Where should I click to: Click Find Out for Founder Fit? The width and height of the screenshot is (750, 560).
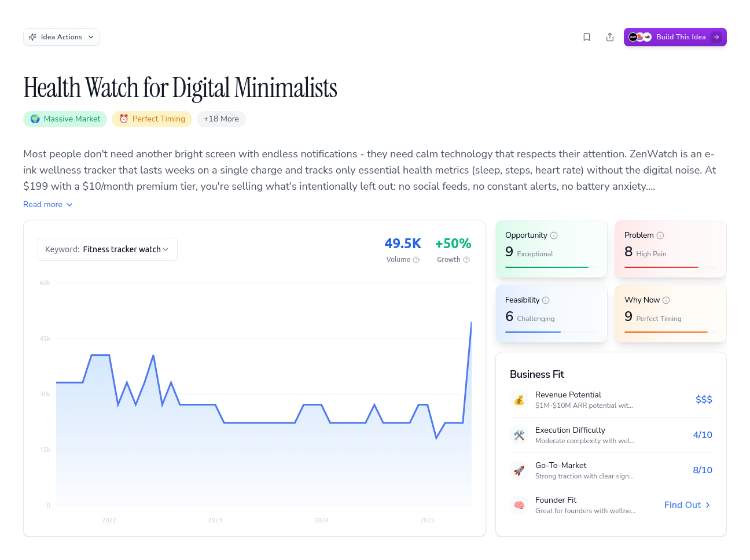(687, 505)
